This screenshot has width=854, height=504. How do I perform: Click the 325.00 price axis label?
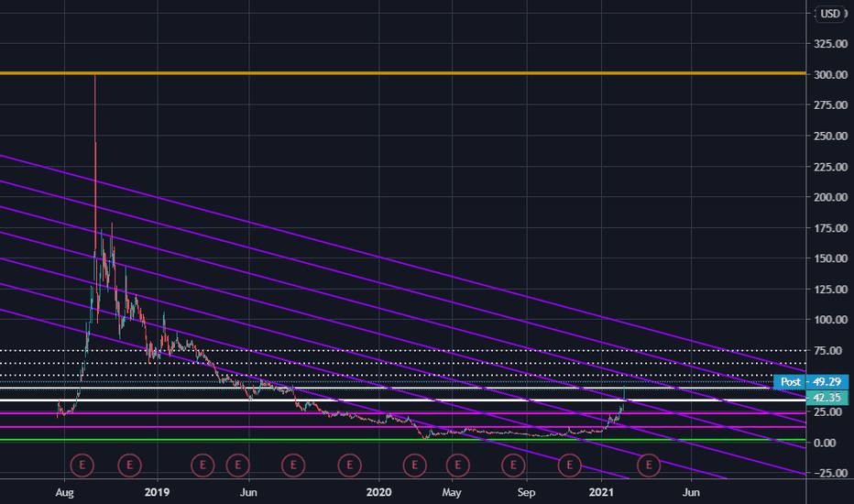pyautogui.click(x=830, y=44)
